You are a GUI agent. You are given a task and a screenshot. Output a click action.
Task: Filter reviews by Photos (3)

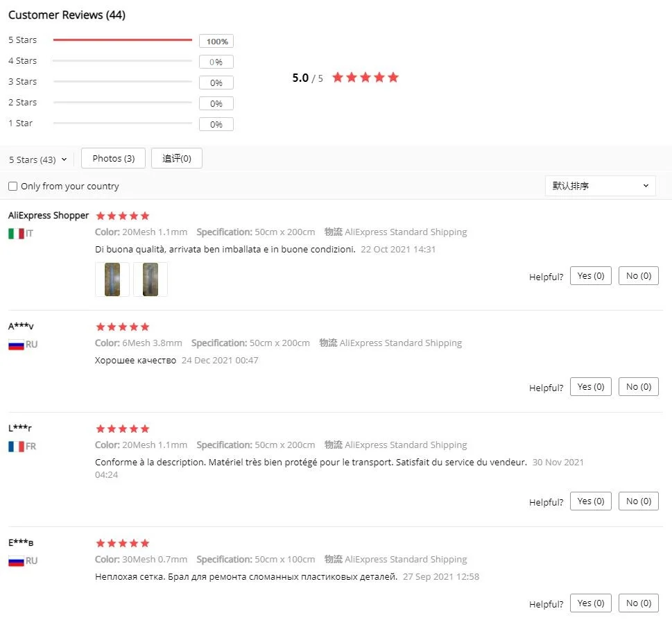(113, 158)
